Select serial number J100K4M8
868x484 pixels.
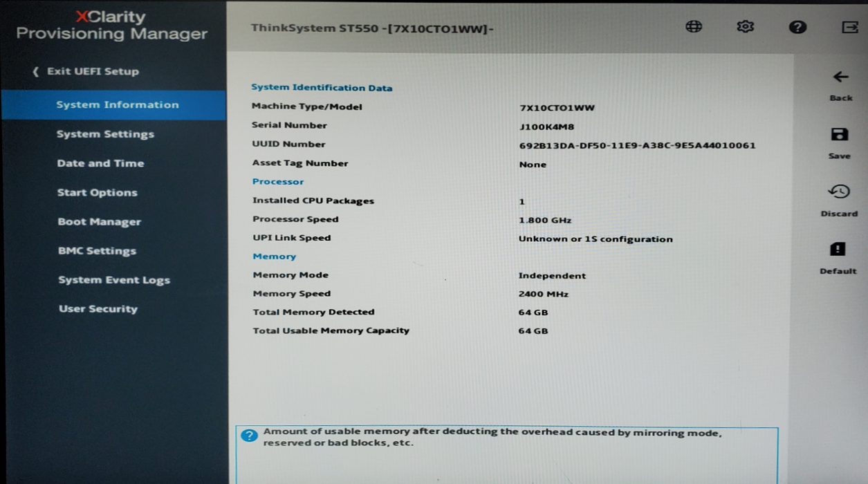tap(546, 127)
